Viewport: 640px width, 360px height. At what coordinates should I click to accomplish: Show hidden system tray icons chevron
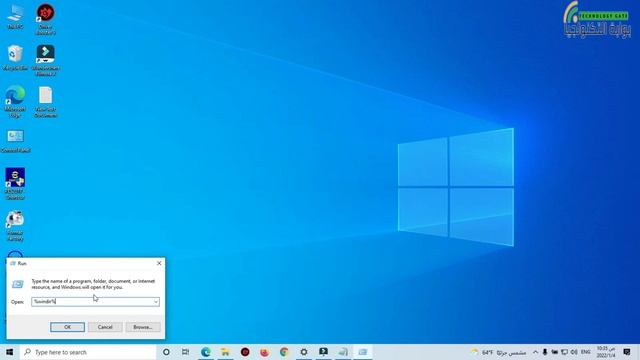coord(536,352)
